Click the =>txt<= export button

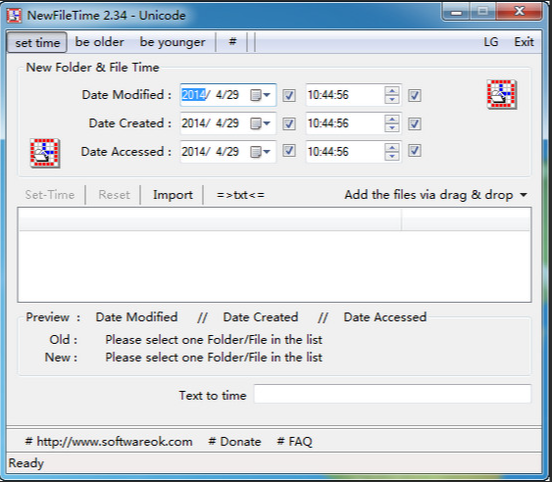[240, 195]
